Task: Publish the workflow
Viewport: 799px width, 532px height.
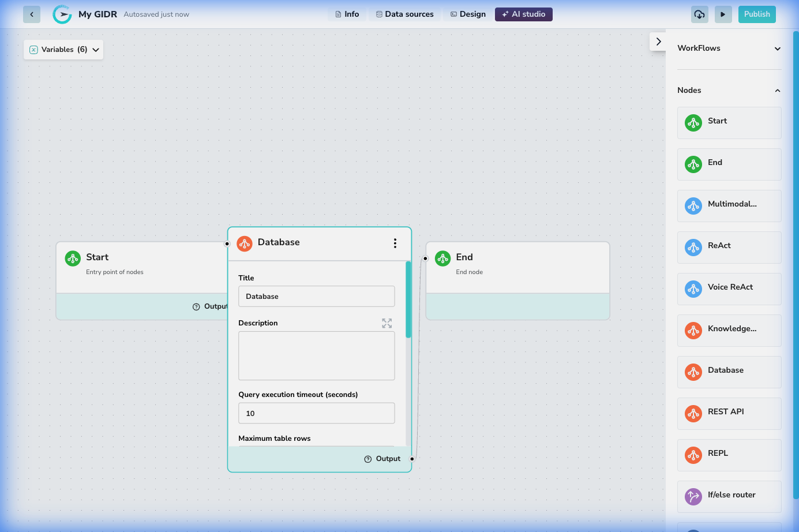Action: (757, 14)
